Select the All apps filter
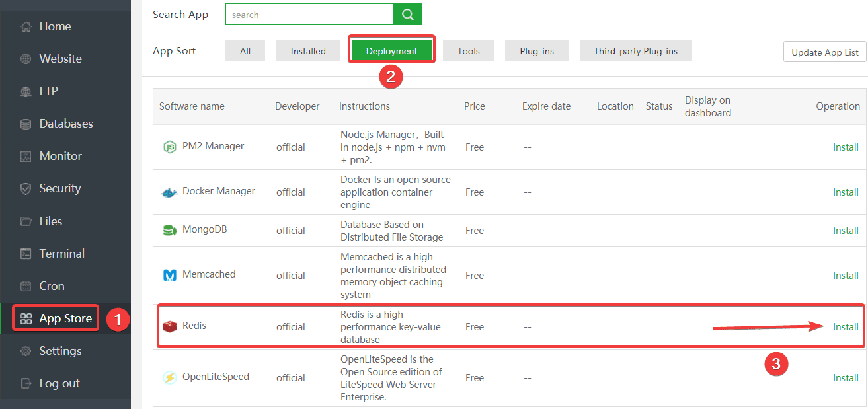868x409 pixels. (x=245, y=50)
